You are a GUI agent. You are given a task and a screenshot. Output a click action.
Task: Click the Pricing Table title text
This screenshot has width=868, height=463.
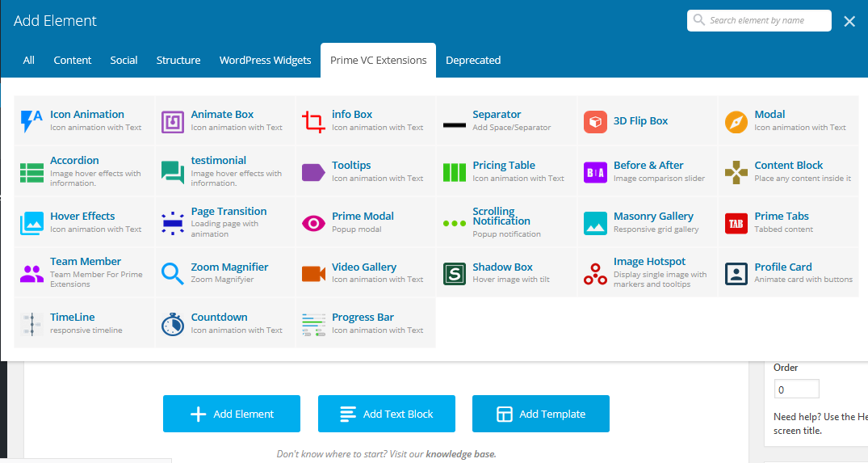click(504, 165)
